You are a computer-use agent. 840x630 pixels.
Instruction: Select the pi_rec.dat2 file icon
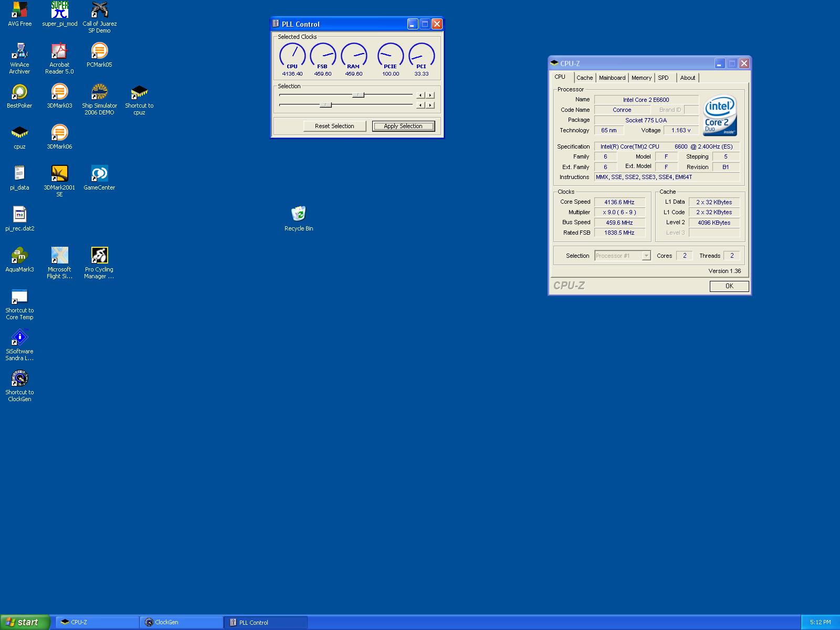click(19, 219)
